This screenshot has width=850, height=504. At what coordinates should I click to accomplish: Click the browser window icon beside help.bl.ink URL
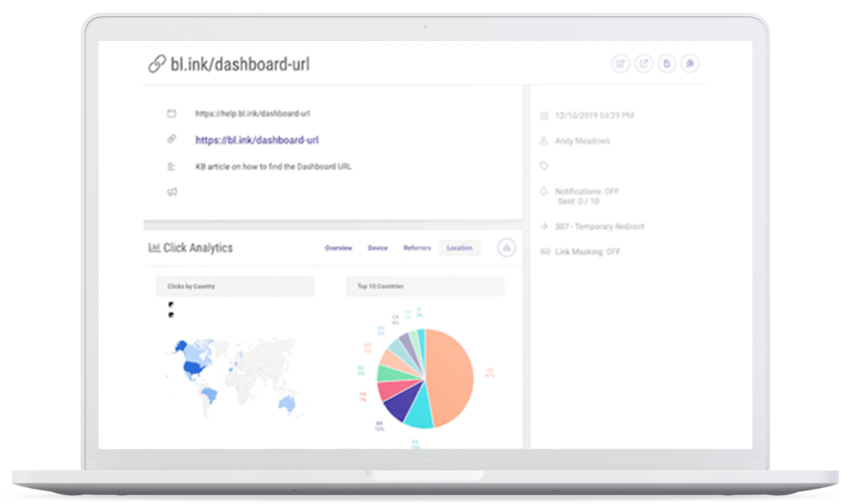point(172,114)
